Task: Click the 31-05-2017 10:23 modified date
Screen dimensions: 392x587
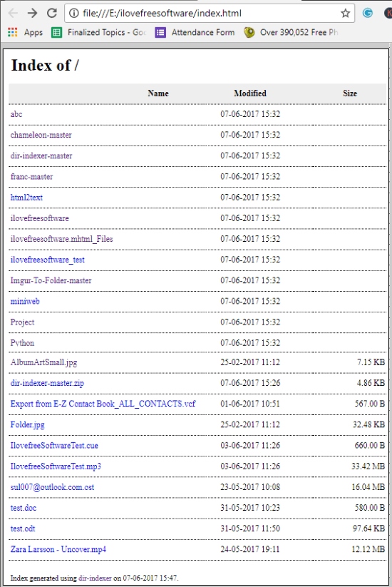Action: pos(250,508)
